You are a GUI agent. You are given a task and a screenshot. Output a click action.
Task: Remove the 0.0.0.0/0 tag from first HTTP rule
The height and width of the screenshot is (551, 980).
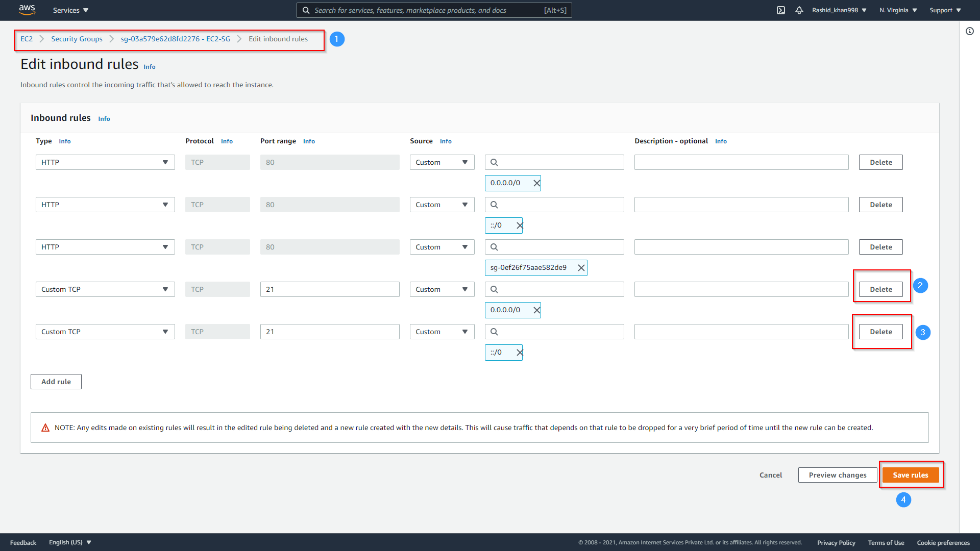pyautogui.click(x=536, y=183)
